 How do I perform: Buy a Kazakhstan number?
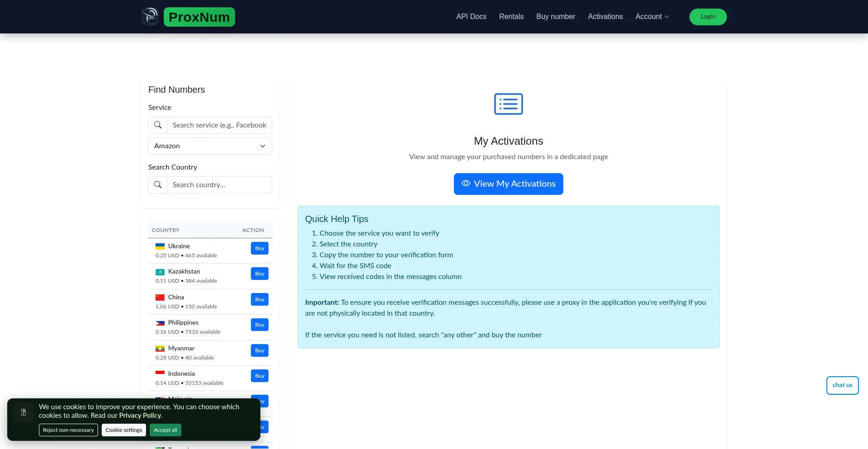tap(259, 274)
